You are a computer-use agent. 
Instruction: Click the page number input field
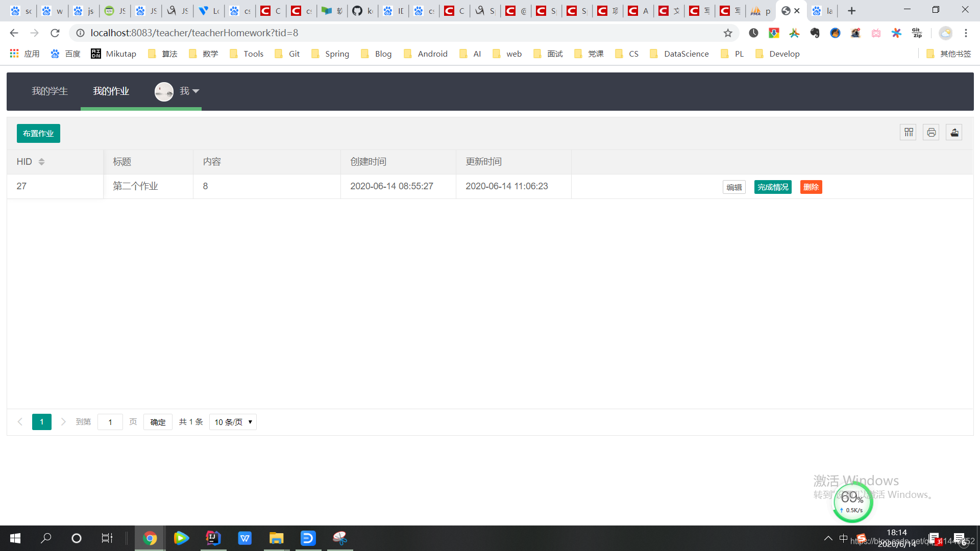pos(110,422)
